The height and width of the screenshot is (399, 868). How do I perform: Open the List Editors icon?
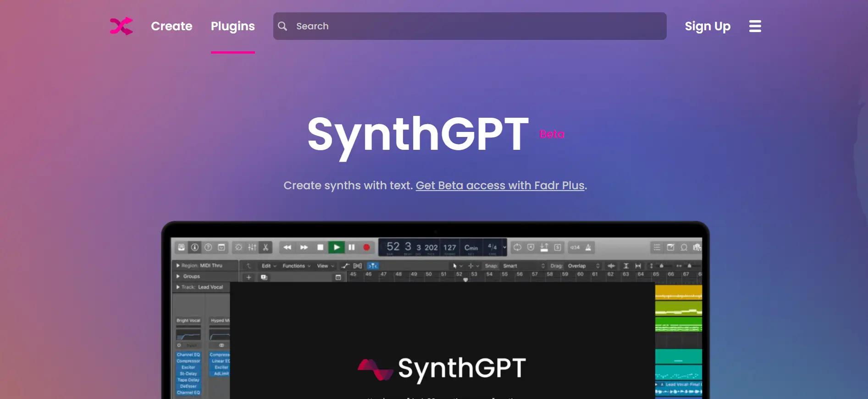coord(657,247)
